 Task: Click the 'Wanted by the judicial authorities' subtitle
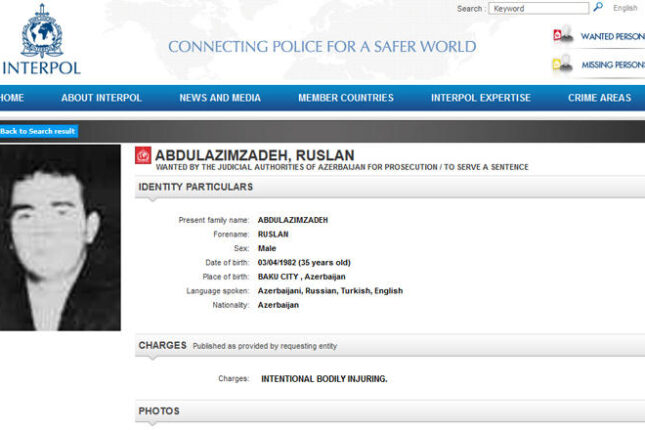342,167
